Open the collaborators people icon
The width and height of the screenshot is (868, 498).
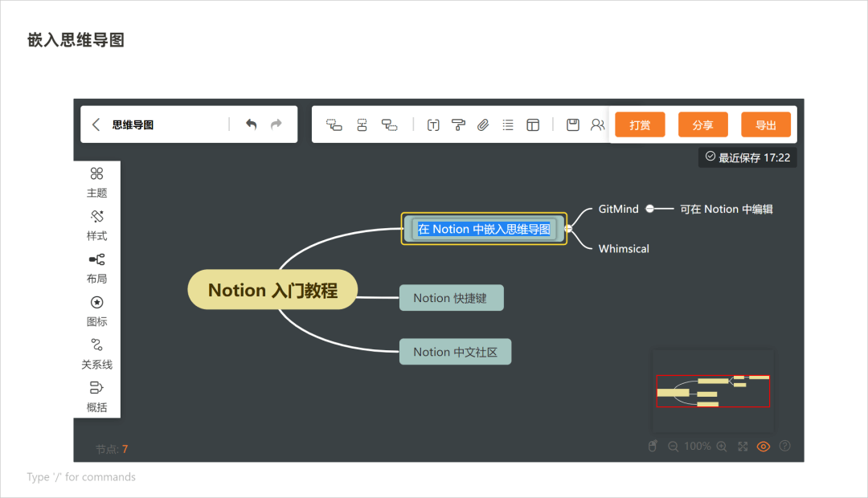pyautogui.click(x=597, y=125)
